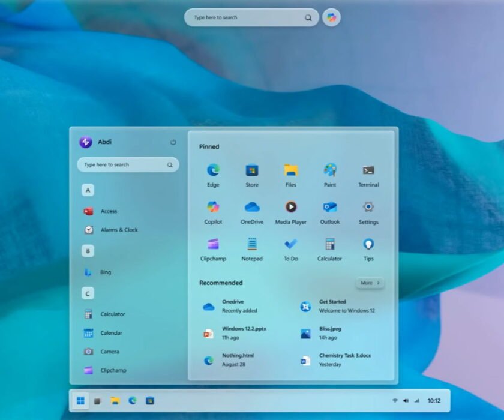The height and width of the screenshot is (420, 504).
Task: Open the Nothing.html recommended file
Action: pos(228,360)
